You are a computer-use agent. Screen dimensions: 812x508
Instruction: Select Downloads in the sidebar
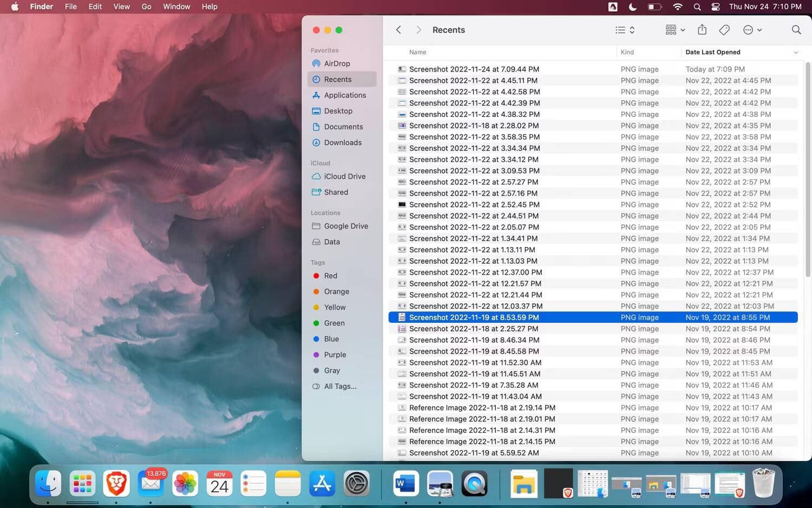[x=343, y=142]
